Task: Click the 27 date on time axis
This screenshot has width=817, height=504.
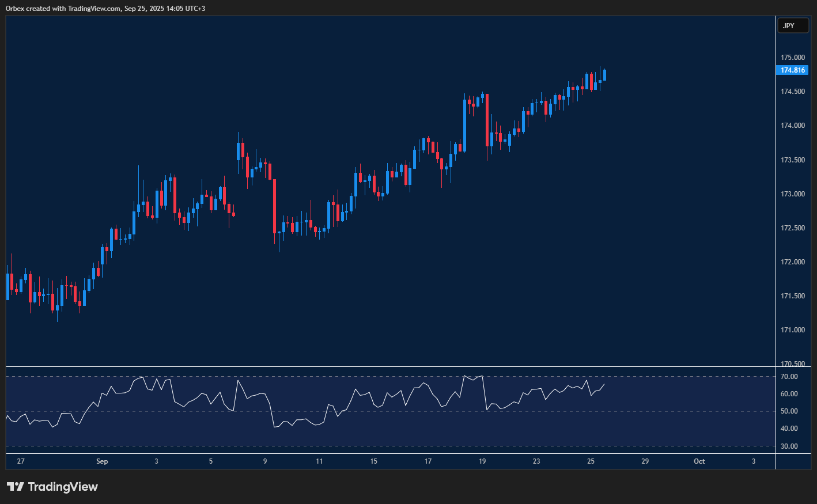Action: (x=21, y=461)
